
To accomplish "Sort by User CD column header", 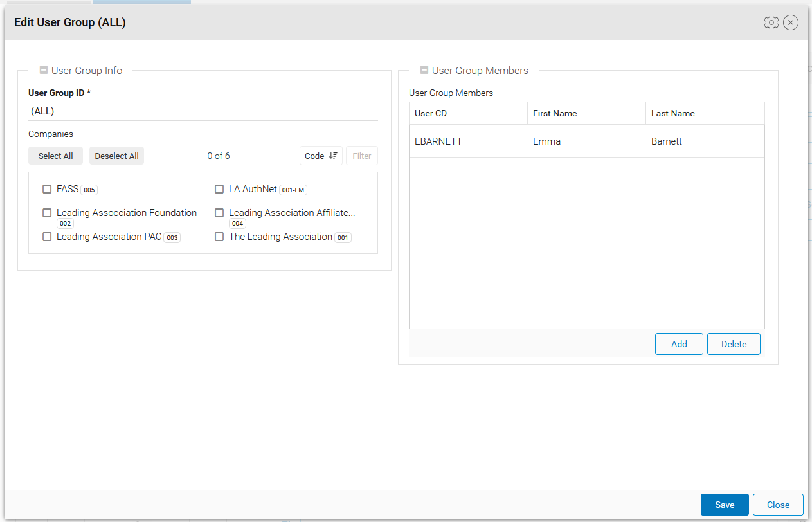I will coord(468,113).
